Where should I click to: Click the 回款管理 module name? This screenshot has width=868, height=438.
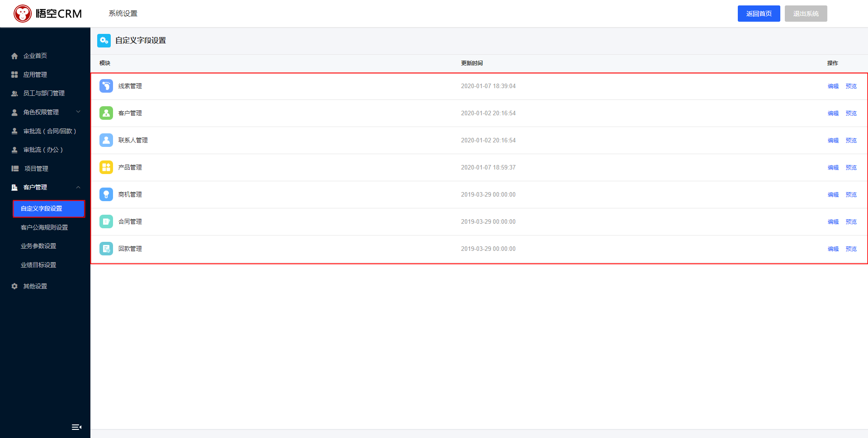point(130,249)
